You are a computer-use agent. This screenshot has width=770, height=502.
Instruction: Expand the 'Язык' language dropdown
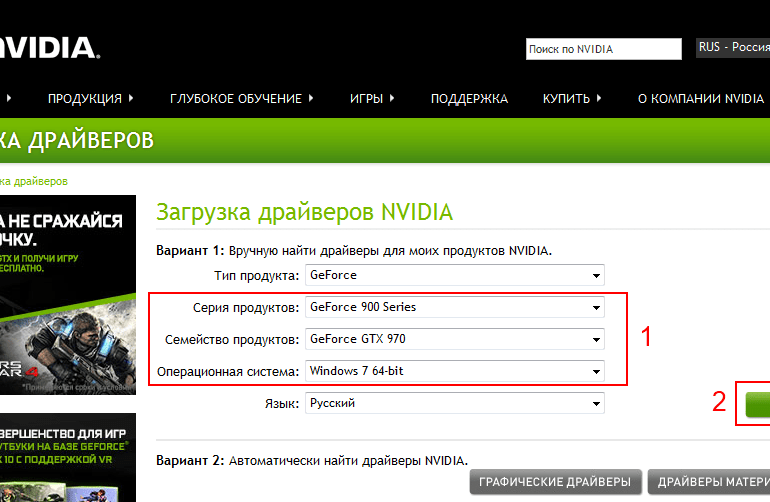point(455,404)
